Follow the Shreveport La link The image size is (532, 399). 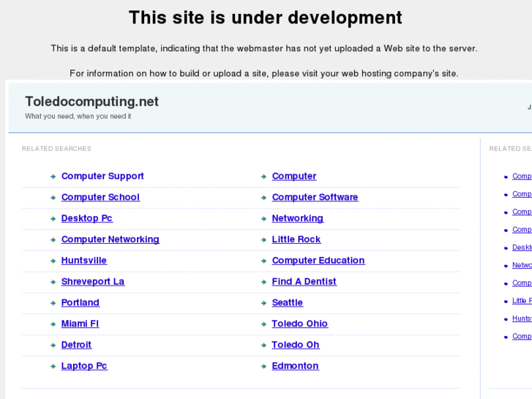pyautogui.click(x=93, y=282)
